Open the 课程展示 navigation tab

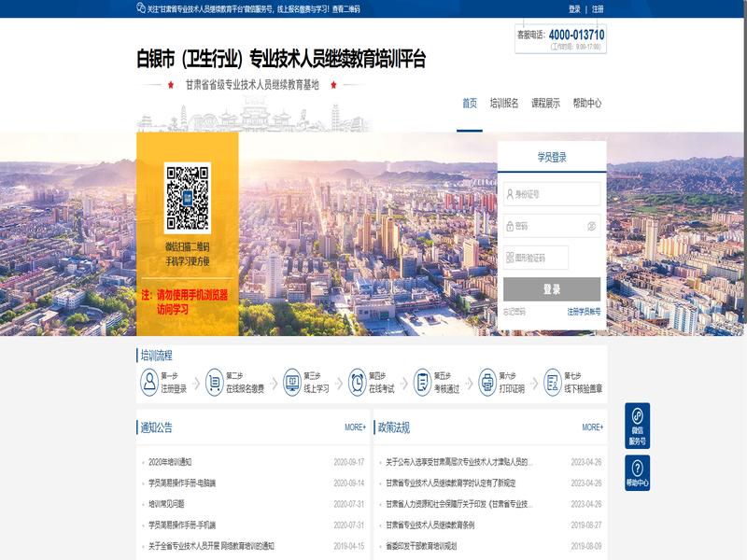[545, 104]
